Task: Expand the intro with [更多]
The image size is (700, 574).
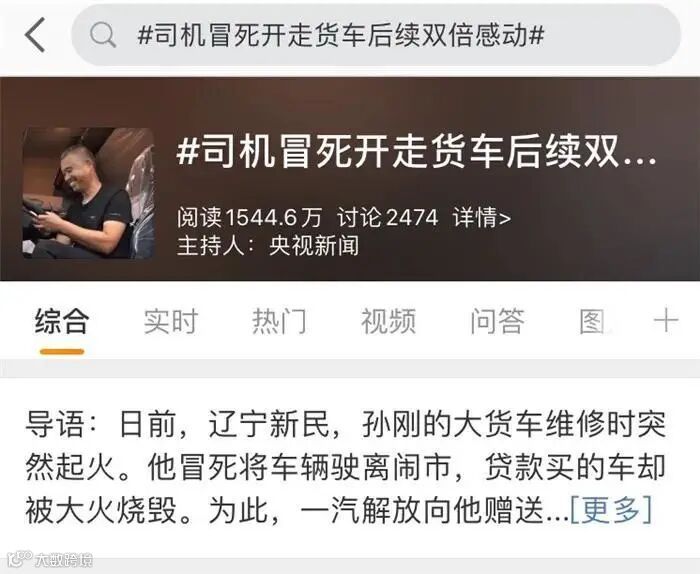Action: 611,510
